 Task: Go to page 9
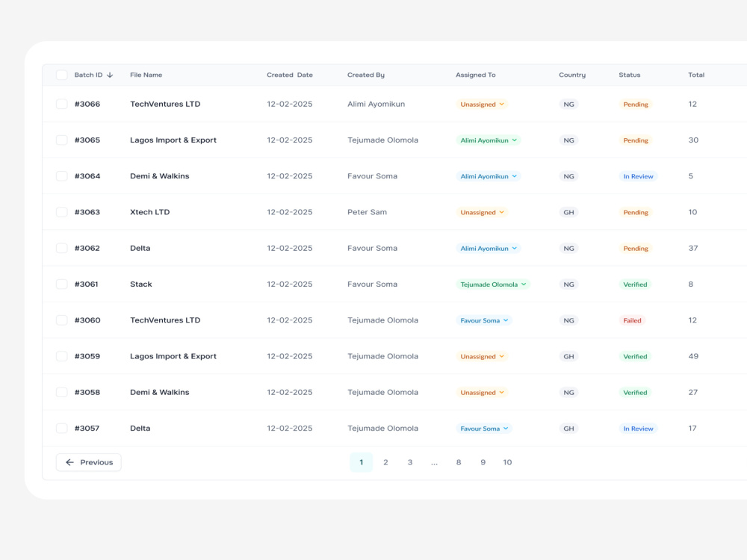point(483,462)
